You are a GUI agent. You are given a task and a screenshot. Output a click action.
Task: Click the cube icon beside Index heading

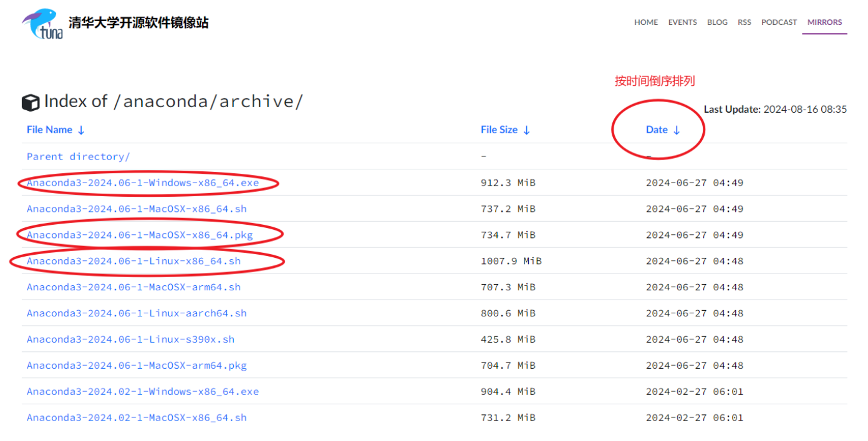point(31,103)
